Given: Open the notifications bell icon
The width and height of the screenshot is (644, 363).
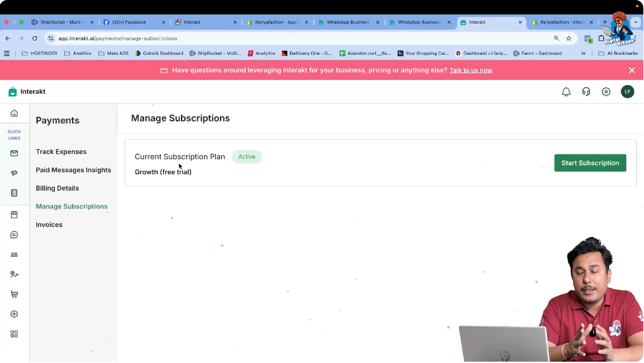Looking at the screenshot, I should [566, 92].
